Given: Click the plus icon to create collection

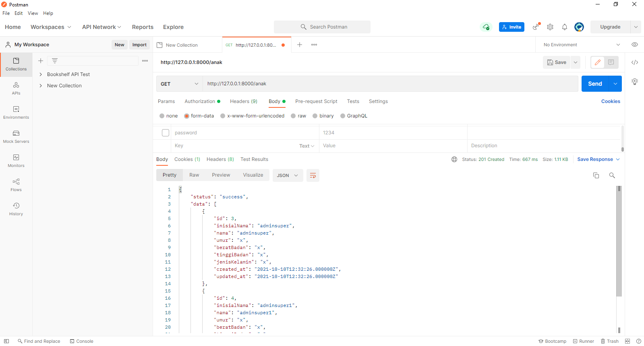Looking at the screenshot, I should click(41, 61).
